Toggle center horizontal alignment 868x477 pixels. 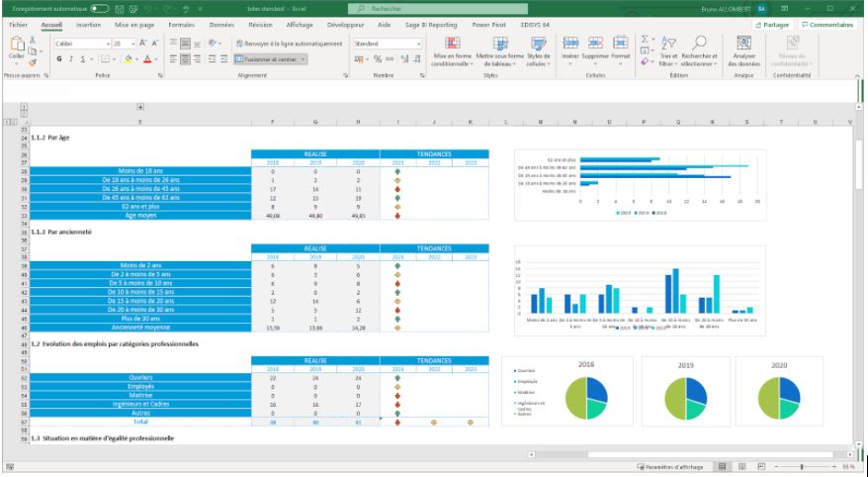(x=186, y=59)
